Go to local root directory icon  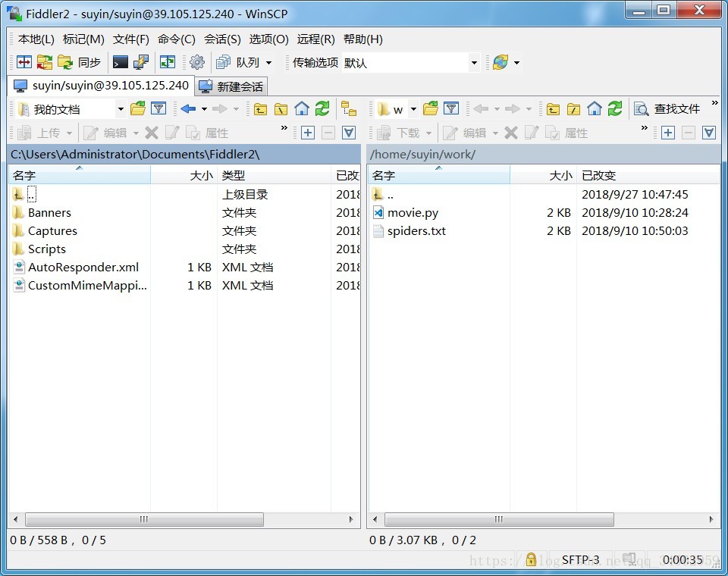click(281, 108)
